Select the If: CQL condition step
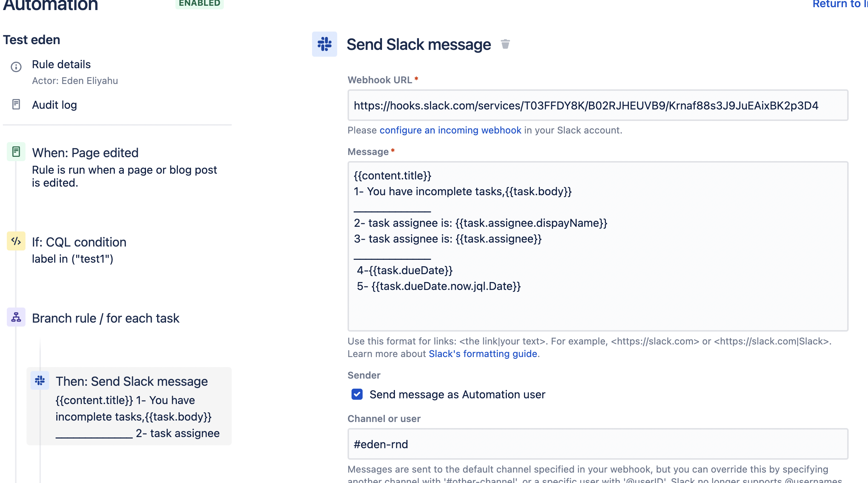The width and height of the screenshot is (868, 483). (79, 242)
